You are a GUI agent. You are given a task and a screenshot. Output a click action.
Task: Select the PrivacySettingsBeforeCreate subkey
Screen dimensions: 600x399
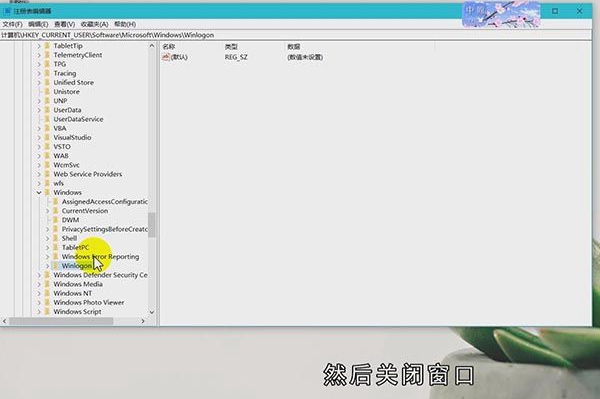coord(105,229)
